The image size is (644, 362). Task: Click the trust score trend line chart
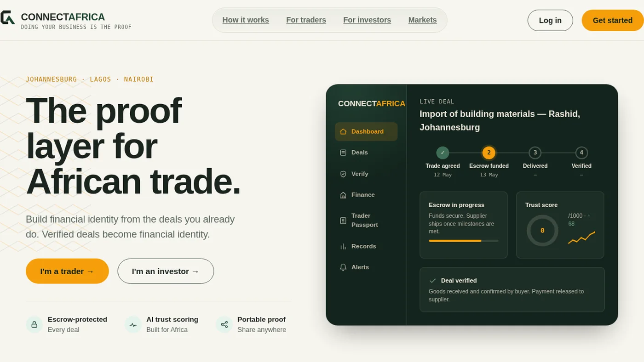[x=581, y=238]
